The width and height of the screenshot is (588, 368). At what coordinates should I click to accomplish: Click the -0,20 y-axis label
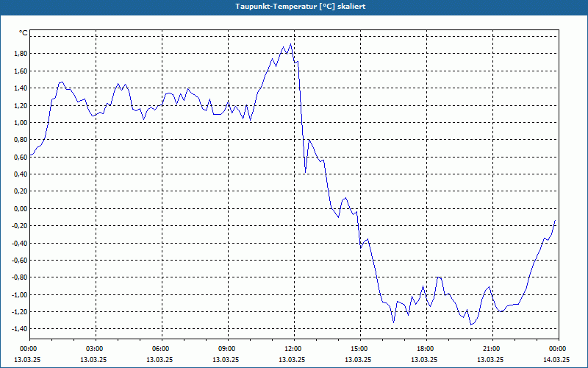(x=20, y=226)
